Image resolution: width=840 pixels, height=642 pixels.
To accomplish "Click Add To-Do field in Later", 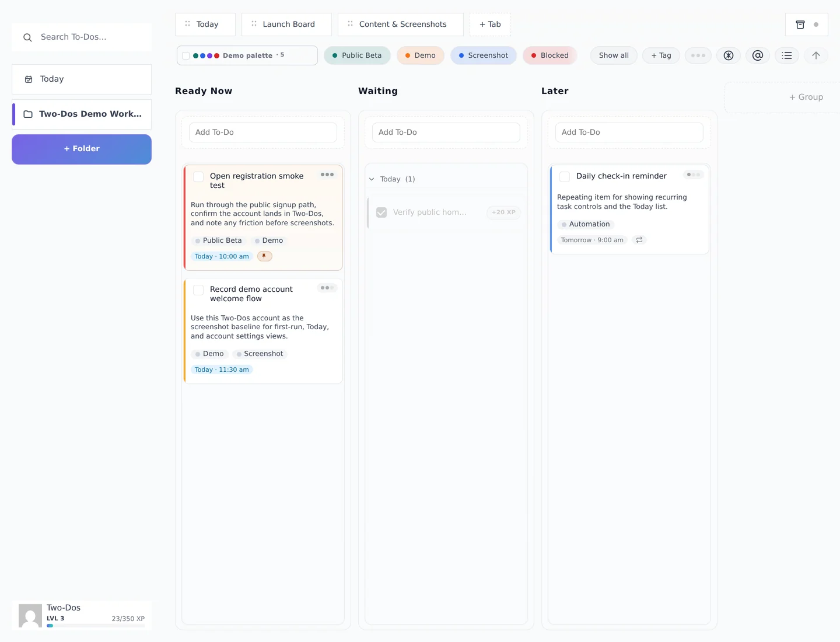I will click(629, 132).
